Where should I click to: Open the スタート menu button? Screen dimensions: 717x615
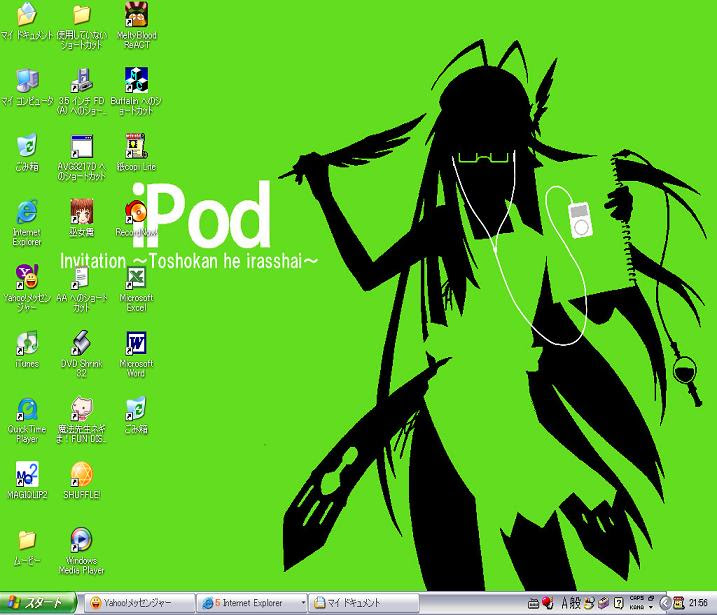point(38,603)
